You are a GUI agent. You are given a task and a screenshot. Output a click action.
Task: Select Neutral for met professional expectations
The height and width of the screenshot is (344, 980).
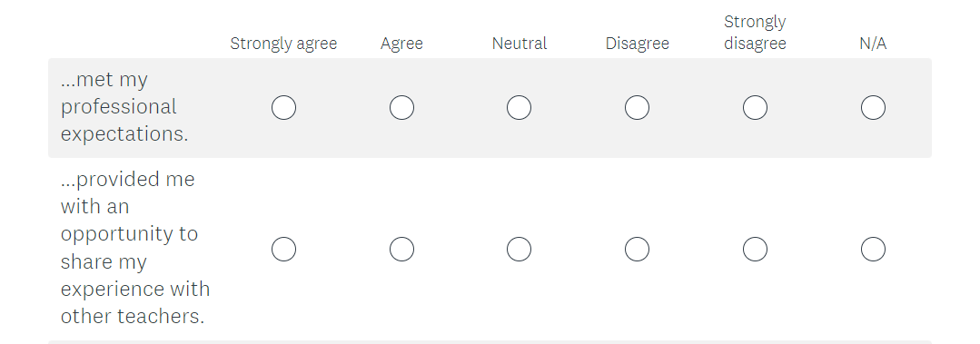(x=520, y=107)
